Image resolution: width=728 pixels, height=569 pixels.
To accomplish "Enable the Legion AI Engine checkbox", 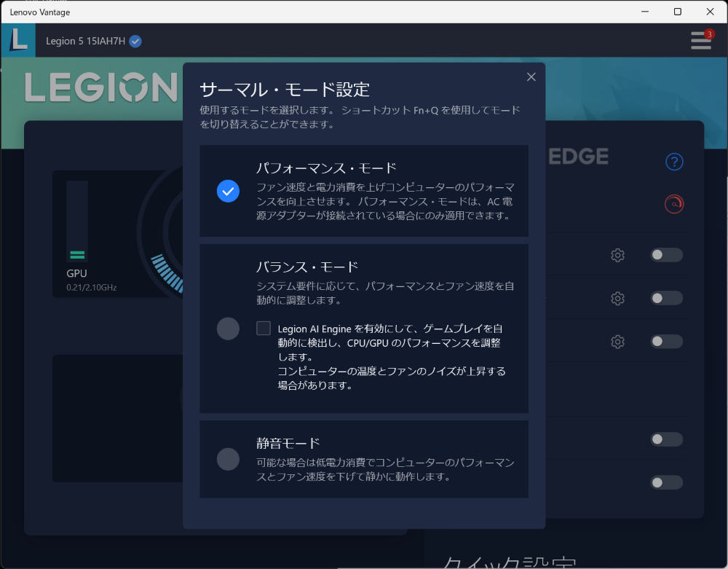I will (x=264, y=329).
